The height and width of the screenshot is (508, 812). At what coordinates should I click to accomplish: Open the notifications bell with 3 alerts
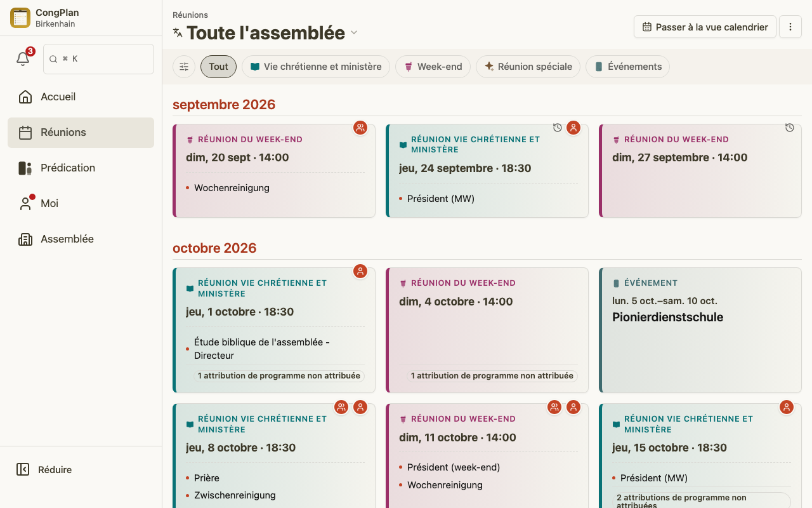tap(23, 58)
